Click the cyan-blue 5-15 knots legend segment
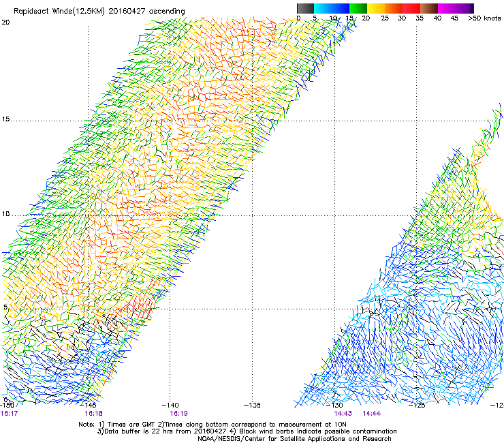The height and width of the screenshot is (443, 504). coord(332,8)
